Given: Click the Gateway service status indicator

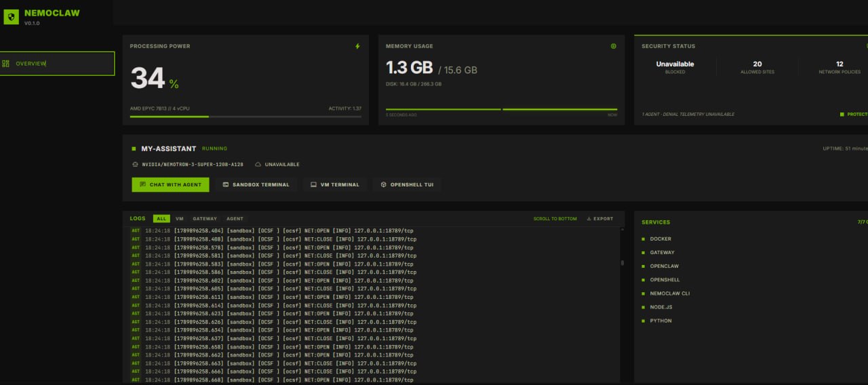Looking at the screenshot, I should [x=644, y=253].
